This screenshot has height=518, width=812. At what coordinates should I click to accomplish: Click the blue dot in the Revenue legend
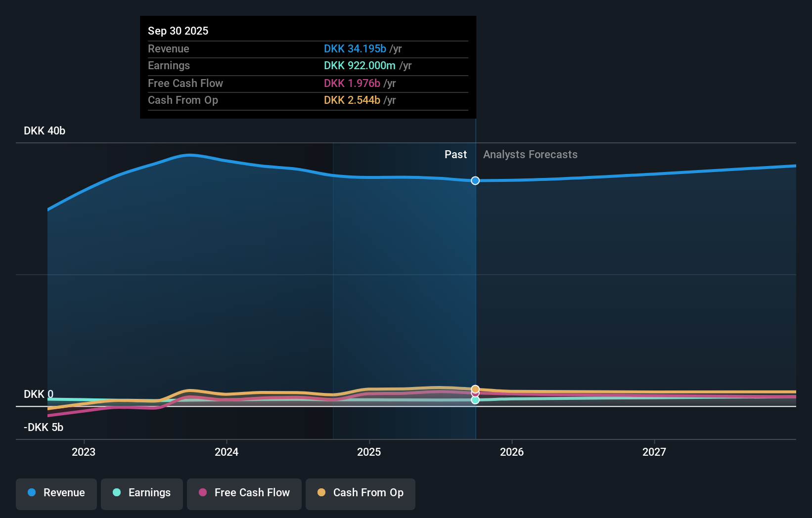[x=31, y=493]
